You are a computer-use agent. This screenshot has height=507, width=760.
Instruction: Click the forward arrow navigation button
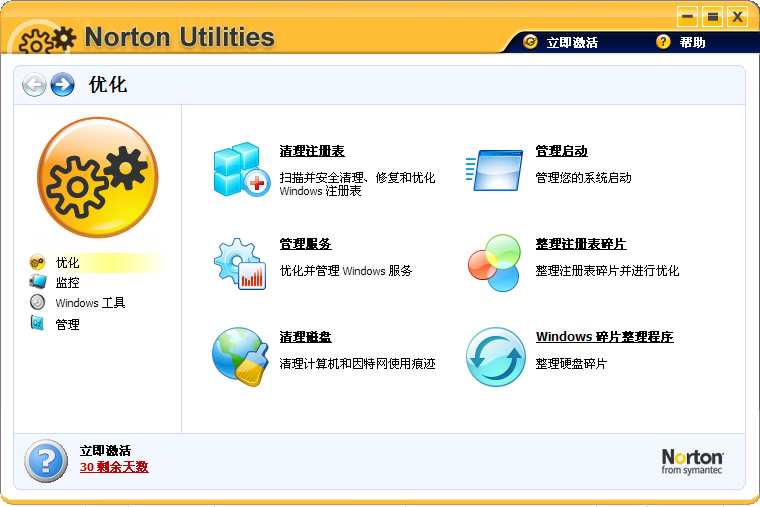click(63, 85)
